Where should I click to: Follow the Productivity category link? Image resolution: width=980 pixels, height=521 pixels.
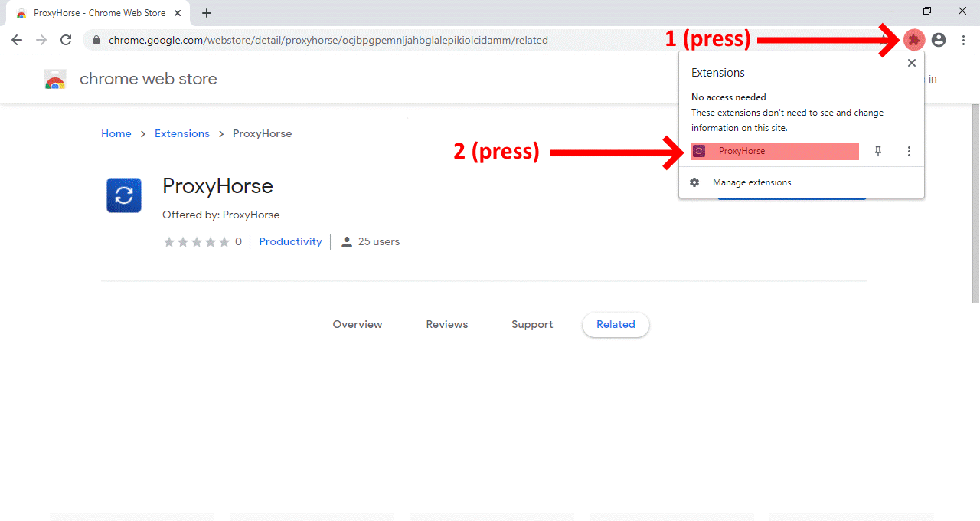click(x=290, y=241)
